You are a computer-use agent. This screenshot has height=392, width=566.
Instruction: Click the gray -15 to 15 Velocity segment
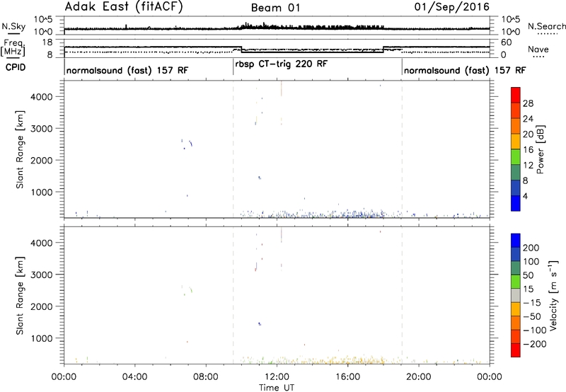point(516,295)
